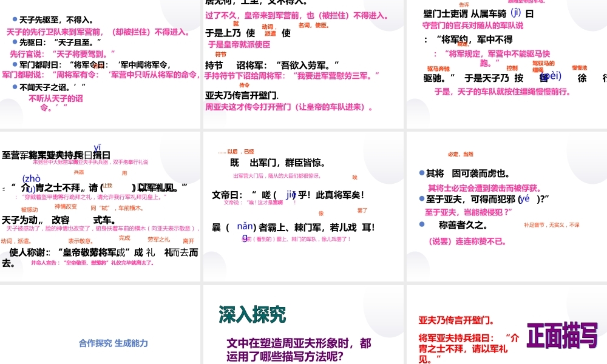Screen dimensions: 607x364
Task: Select the orange annotation 符节
Action: [x=221, y=55]
